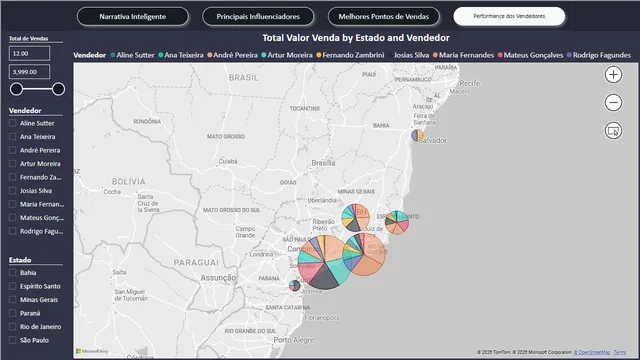Click the Artur Moreira legend dot
The image size is (640, 360).
tap(264, 55)
